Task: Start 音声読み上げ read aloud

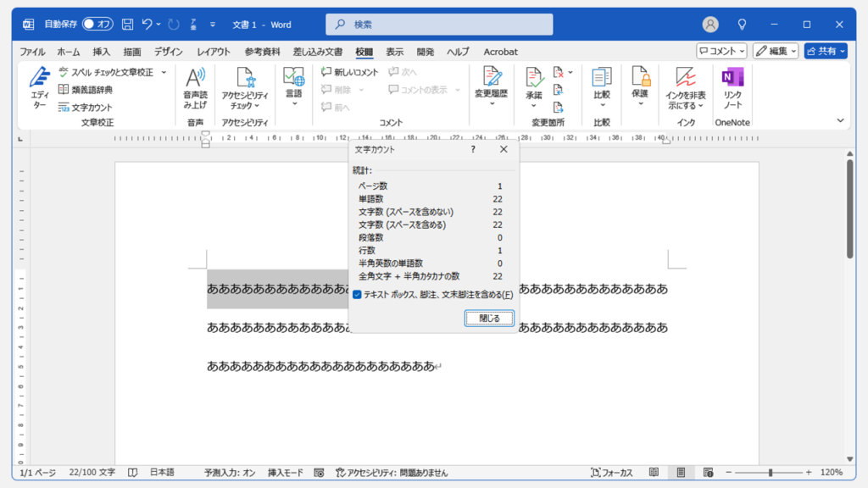Action: (x=195, y=88)
